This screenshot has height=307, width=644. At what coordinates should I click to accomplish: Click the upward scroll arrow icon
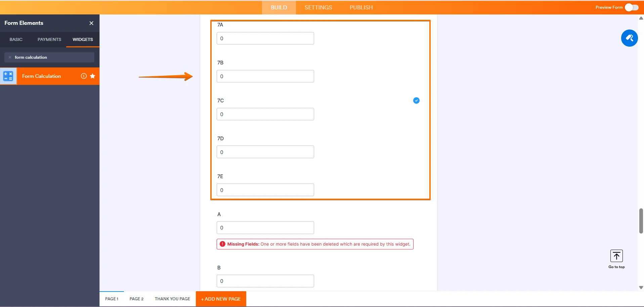[641, 18]
